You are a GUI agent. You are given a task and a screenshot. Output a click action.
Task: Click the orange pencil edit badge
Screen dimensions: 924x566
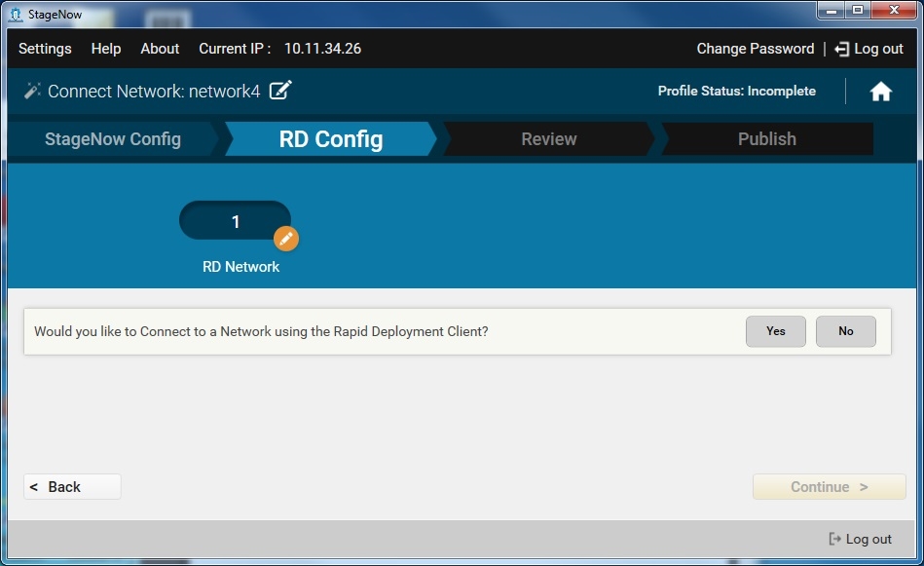point(285,239)
